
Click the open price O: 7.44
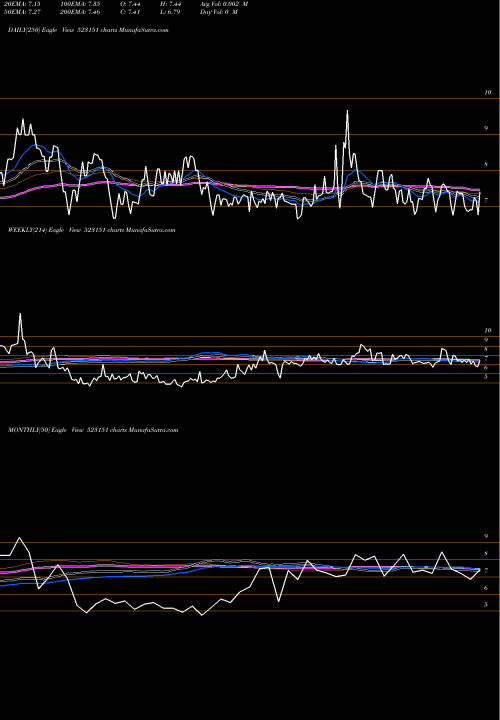130,4
